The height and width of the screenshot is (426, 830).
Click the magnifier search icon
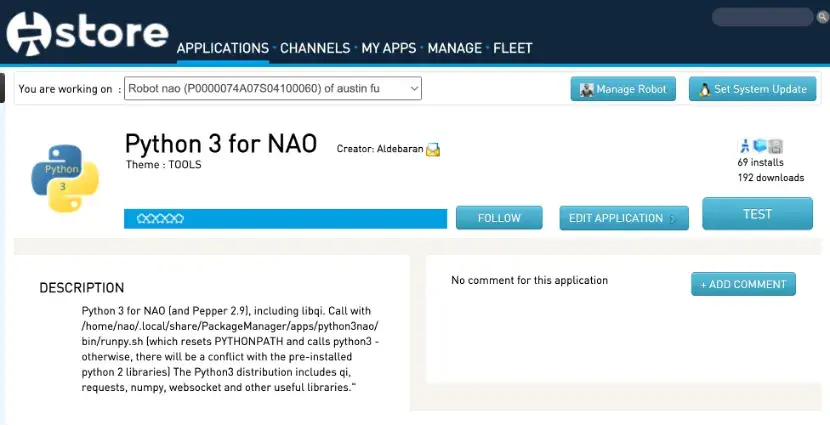[x=823, y=17]
